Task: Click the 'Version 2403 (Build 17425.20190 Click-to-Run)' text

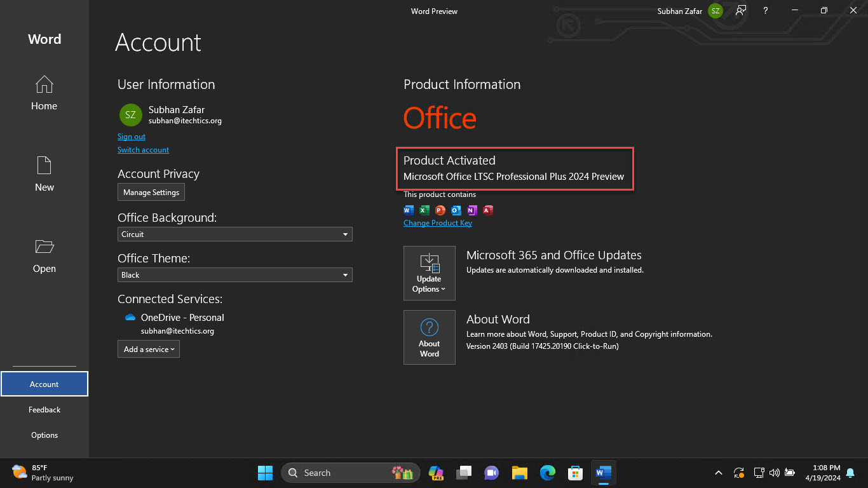Action: point(543,346)
